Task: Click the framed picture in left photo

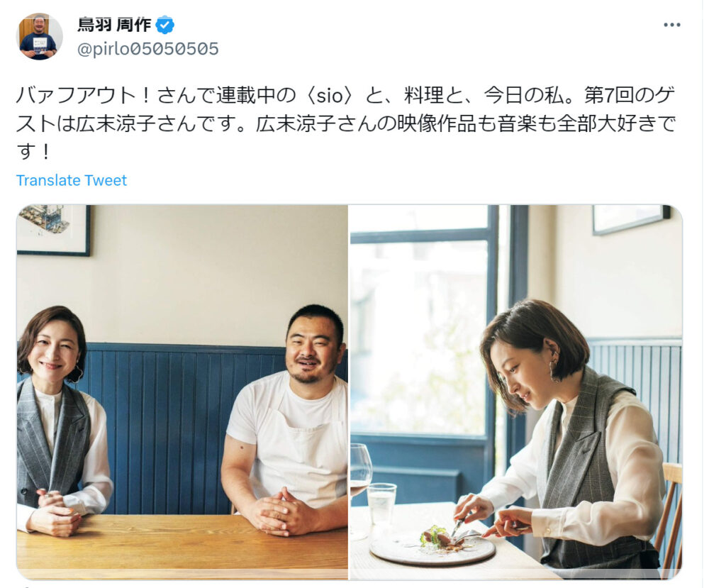Action: (53, 230)
